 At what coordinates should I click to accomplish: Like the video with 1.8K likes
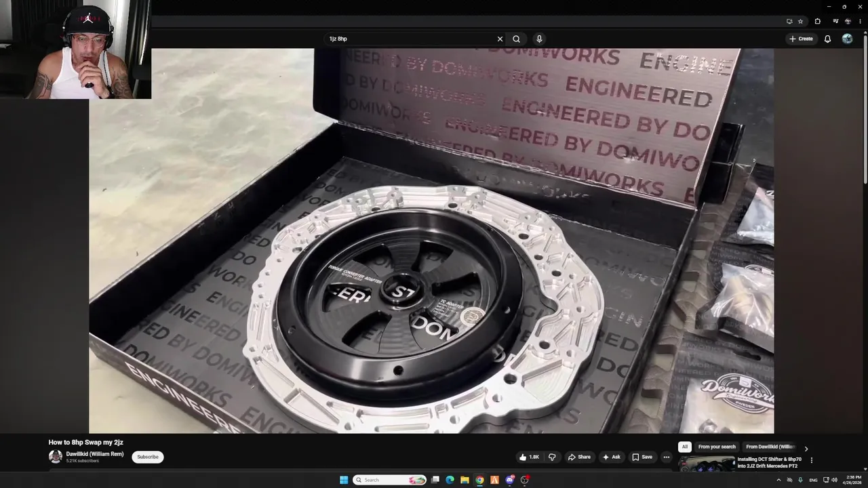(x=529, y=457)
